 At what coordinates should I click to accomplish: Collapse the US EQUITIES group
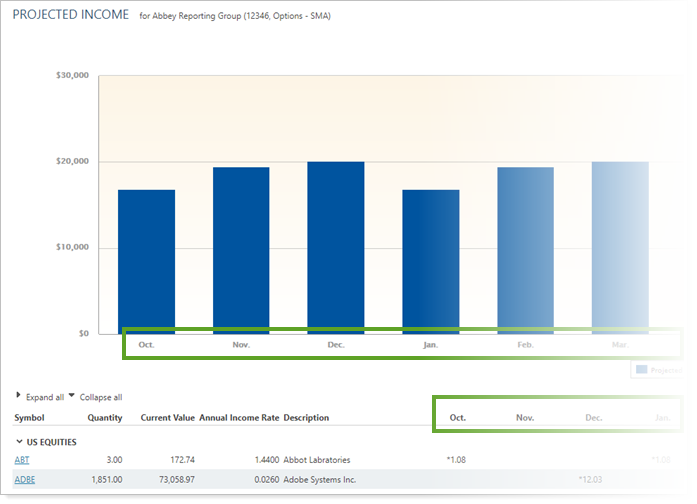[x=19, y=441]
